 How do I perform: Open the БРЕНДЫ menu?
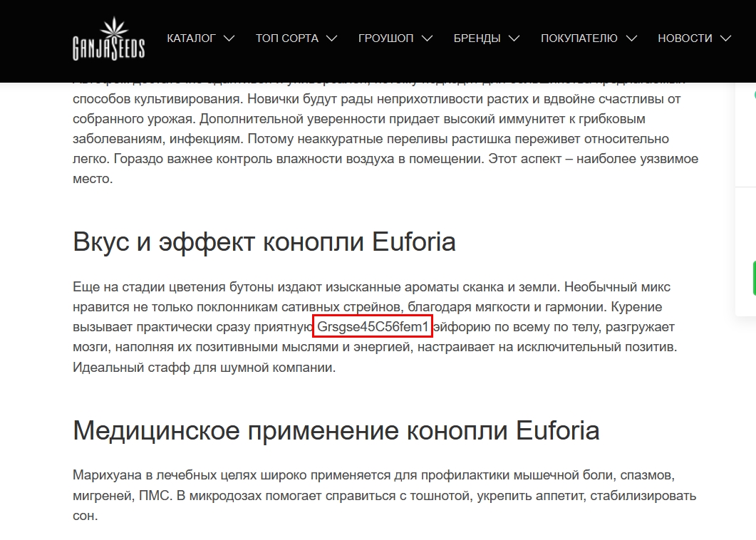pos(477,38)
